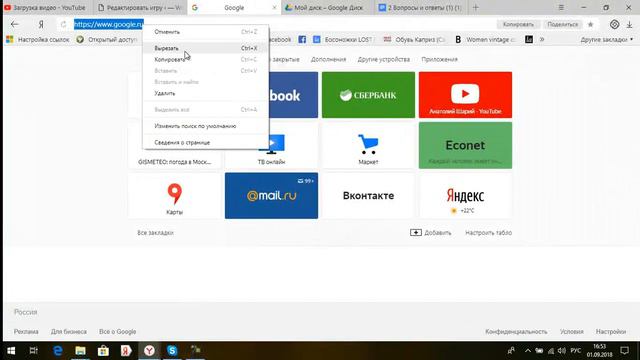Open the Дополнения section
This screenshot has width=640, height=360.
[x=328, y=60]
